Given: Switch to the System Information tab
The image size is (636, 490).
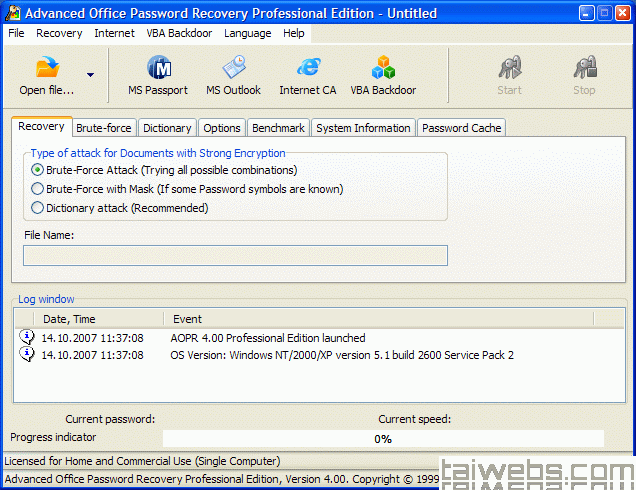Looking at the screenshot, I should click(x=363, y=128).
